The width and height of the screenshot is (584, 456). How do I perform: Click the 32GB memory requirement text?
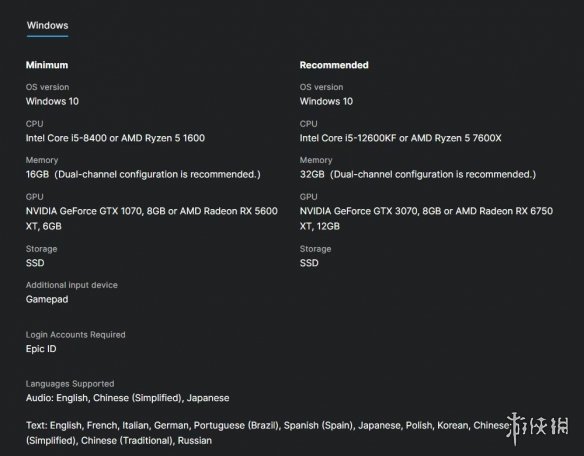click(x=418, y=174)
